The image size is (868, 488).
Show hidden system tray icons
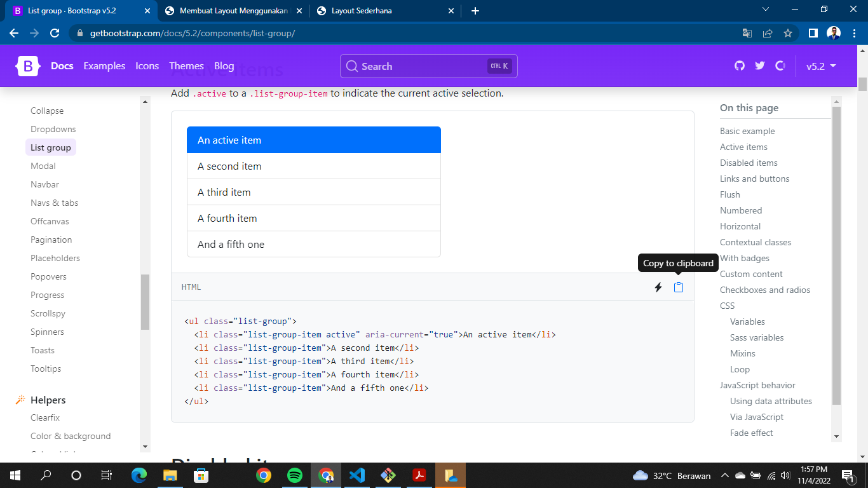click(724, 475)
